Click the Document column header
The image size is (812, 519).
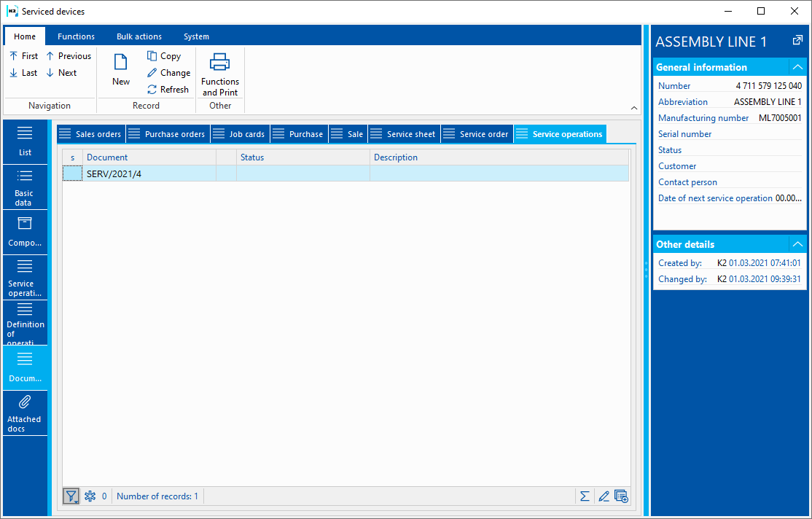(x=149, y=157)
